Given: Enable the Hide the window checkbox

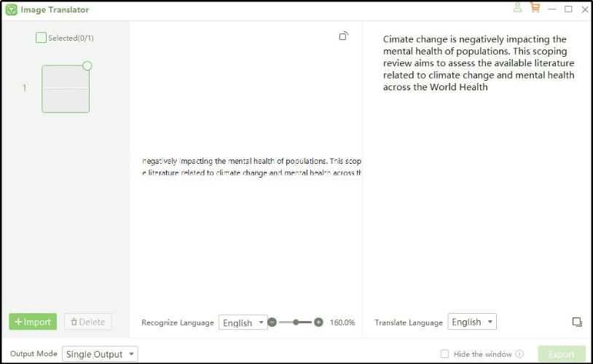Looking at the screenshot, I should pyautogui.click(x=444, y=355).
